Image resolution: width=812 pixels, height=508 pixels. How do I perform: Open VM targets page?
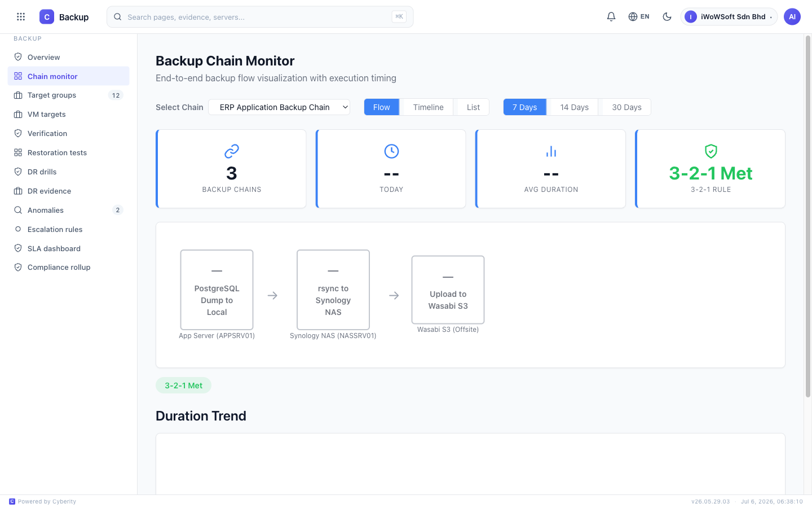(68, 115)
